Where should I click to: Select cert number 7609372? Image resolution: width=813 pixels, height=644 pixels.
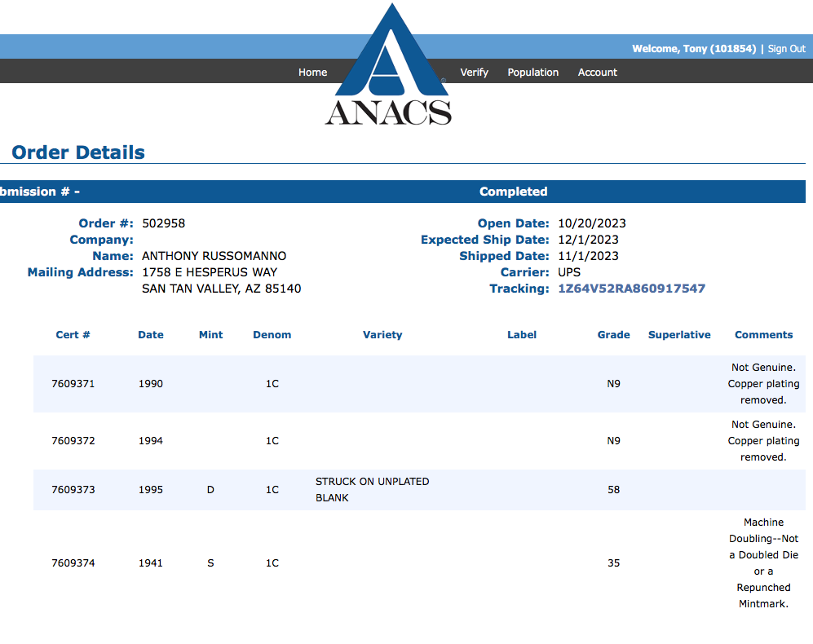pos(73,441)
